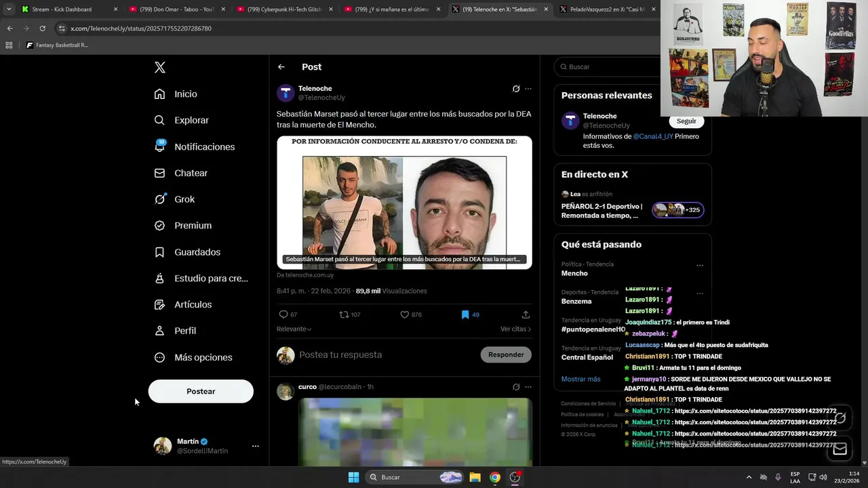The image size is (868, 488).
Task: Click Telenoche avatar on the post
Action: 285,93
